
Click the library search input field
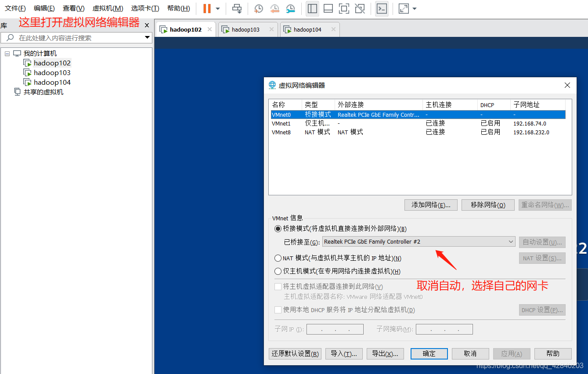(76, 38)
